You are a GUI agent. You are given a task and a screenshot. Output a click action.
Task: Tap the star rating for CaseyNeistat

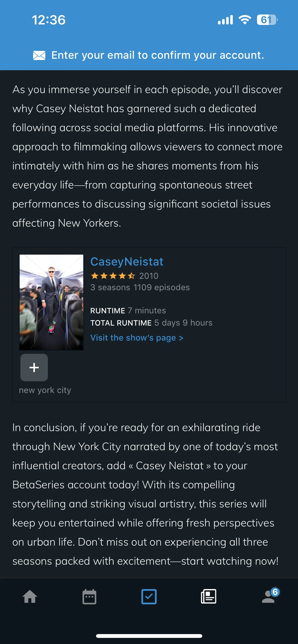(113, 276)
